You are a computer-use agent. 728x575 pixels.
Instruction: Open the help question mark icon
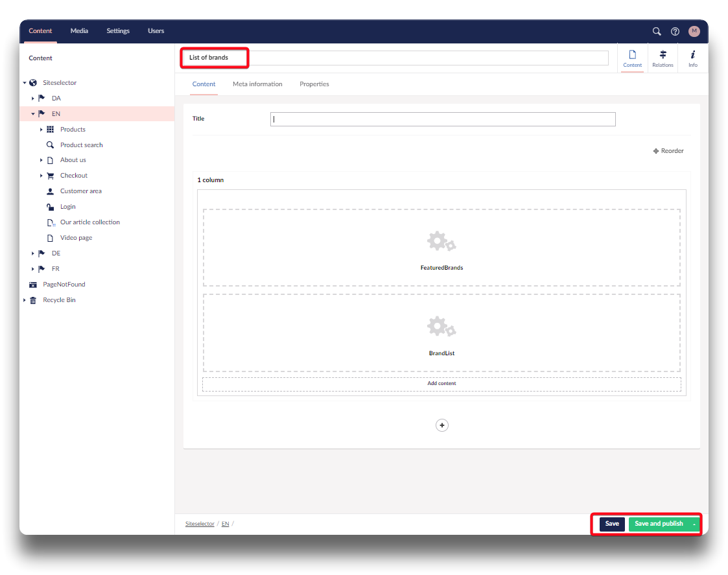pos(675,31)
